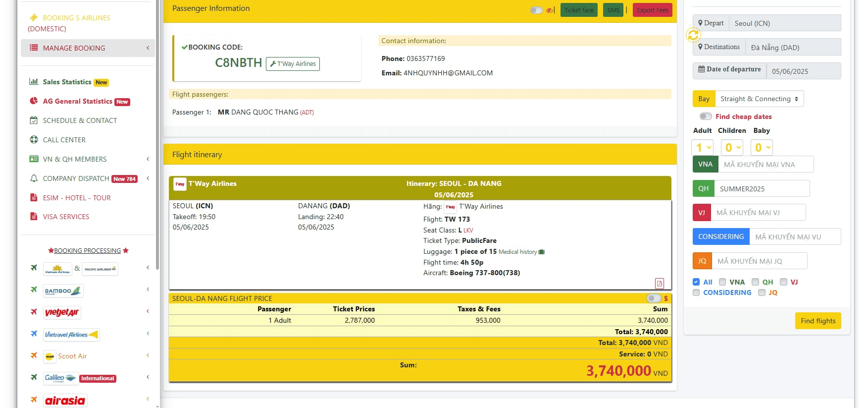Click the Bamboo Airways logo
Viewport: 868px width, 408px height.
coord(63,291)
